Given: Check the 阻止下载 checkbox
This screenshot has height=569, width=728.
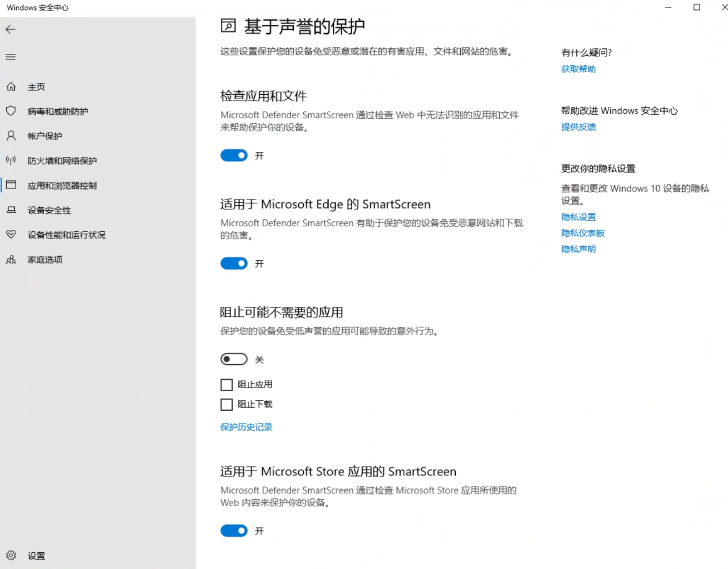Looking at the screenshot, I should 226,405.
